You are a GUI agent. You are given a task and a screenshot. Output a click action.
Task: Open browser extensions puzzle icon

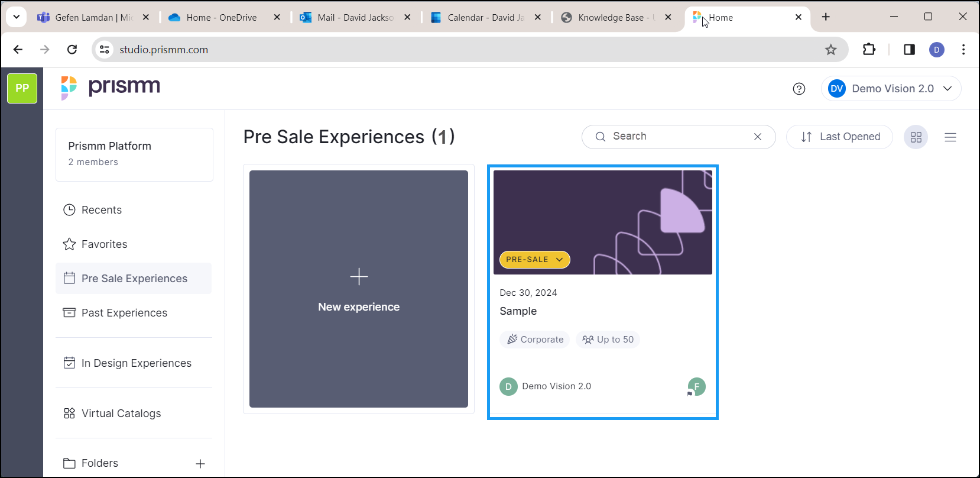click(x=869, y=50)
